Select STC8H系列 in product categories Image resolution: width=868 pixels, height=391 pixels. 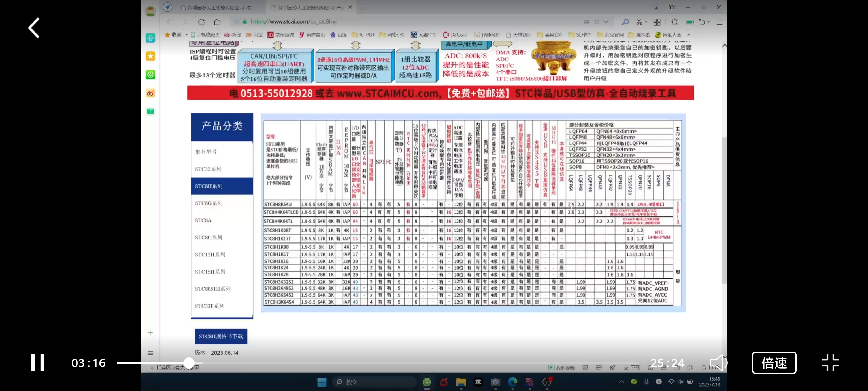[222, 186]
